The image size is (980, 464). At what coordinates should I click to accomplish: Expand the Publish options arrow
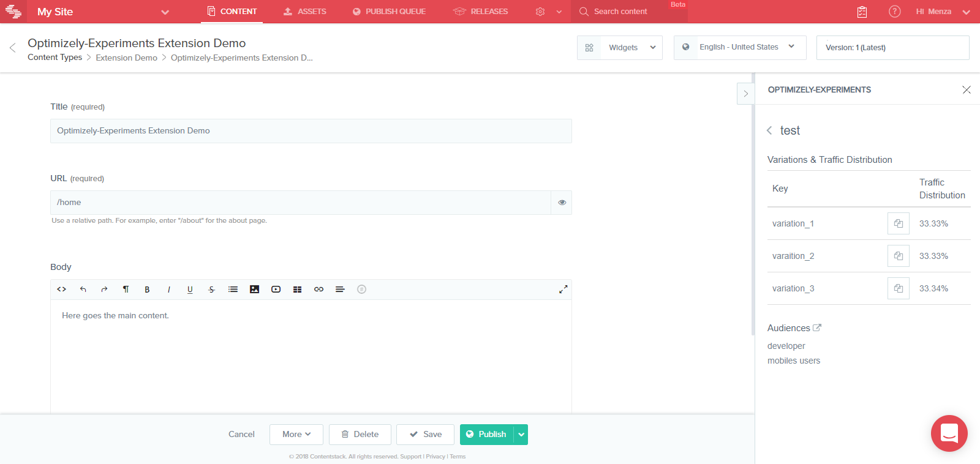pos(521,435)
